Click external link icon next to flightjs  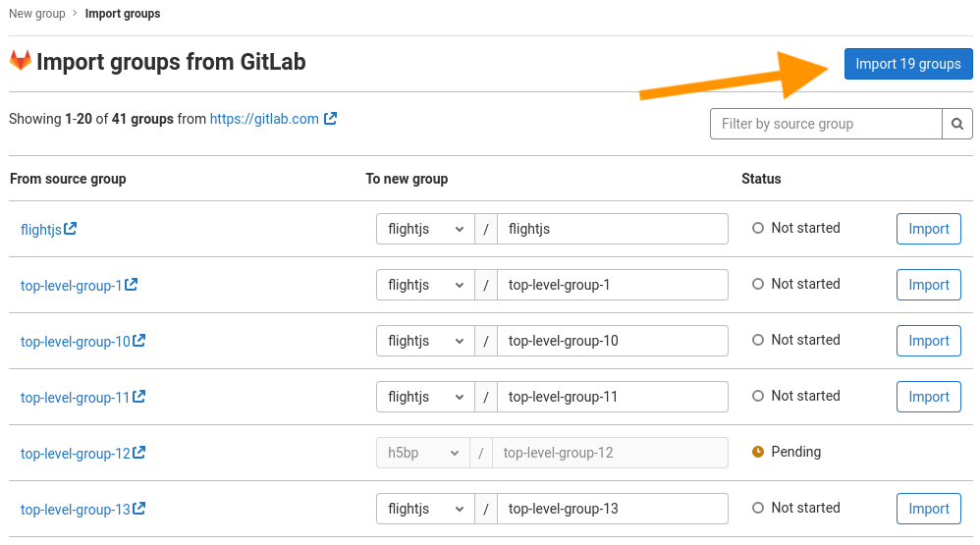click(71, 229)
